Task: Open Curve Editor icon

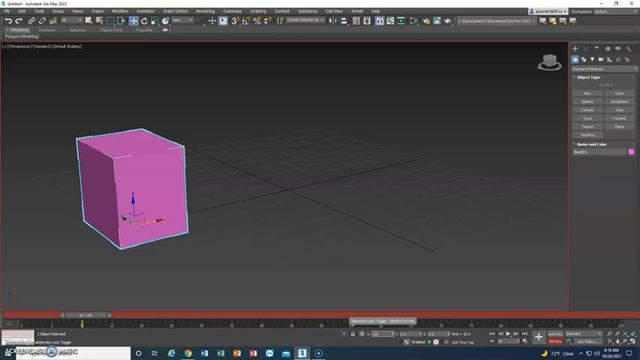Action: (390, 21)
